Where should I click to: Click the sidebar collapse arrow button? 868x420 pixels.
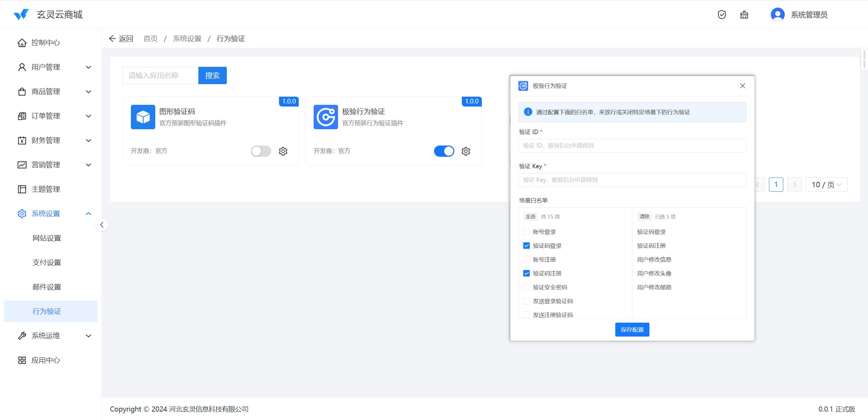click(102, 225)
